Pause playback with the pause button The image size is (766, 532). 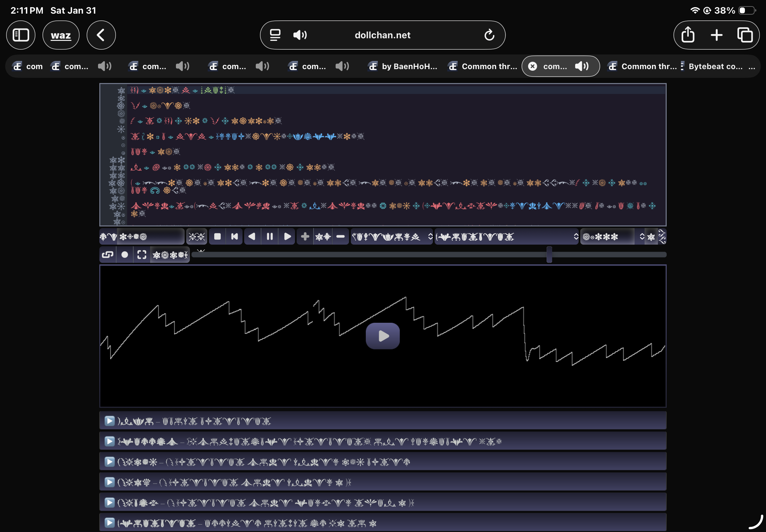(x=270, y=237)
